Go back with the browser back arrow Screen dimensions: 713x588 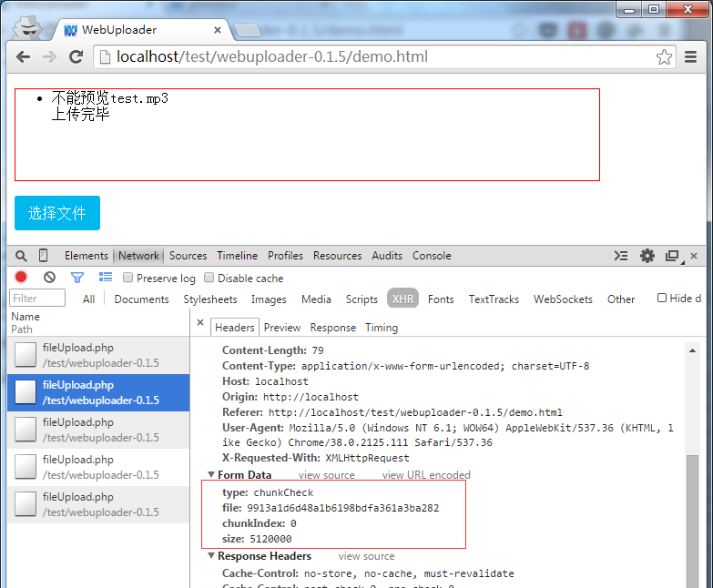(23, 56)
